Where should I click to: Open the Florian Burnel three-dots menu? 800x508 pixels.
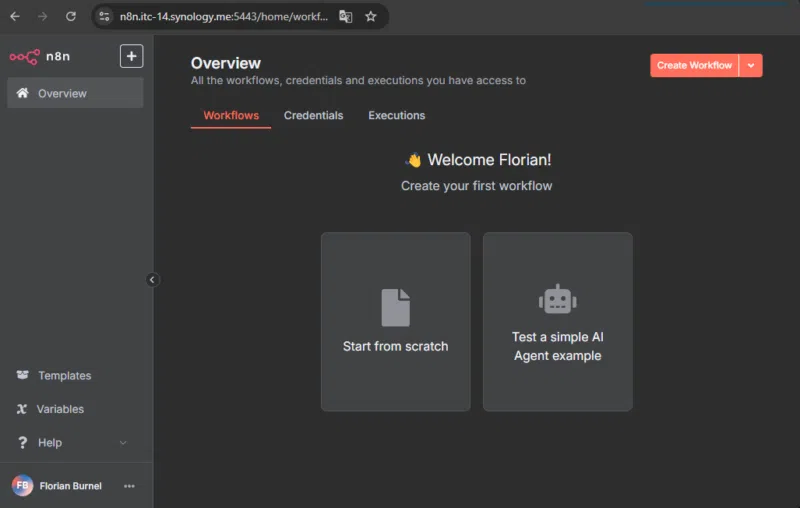point(129,486)
